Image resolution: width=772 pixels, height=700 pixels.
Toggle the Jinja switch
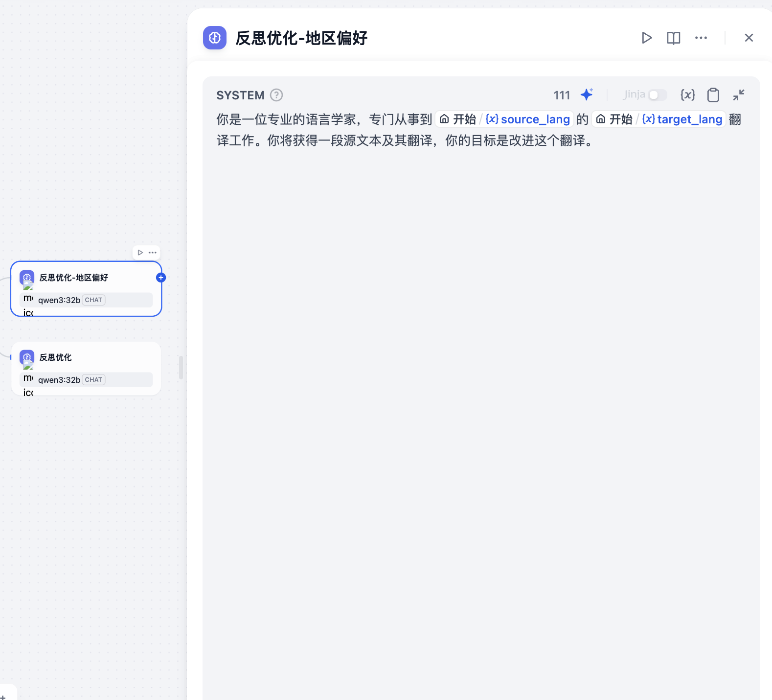(x=658, y=95)
